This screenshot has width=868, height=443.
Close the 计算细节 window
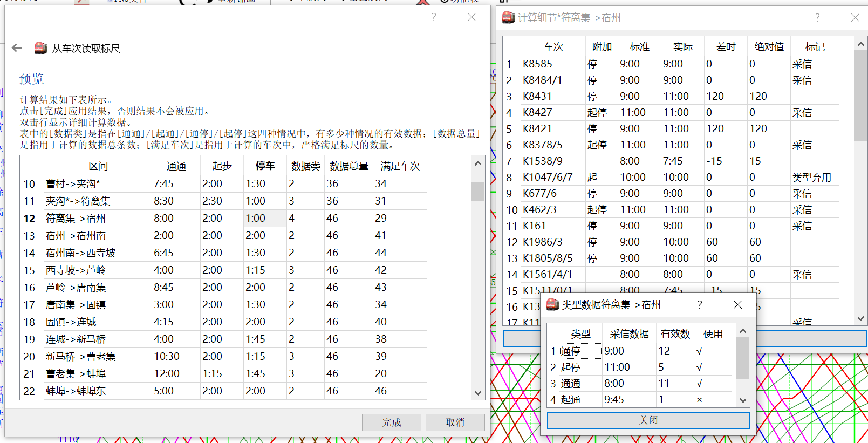pos(855,18)
